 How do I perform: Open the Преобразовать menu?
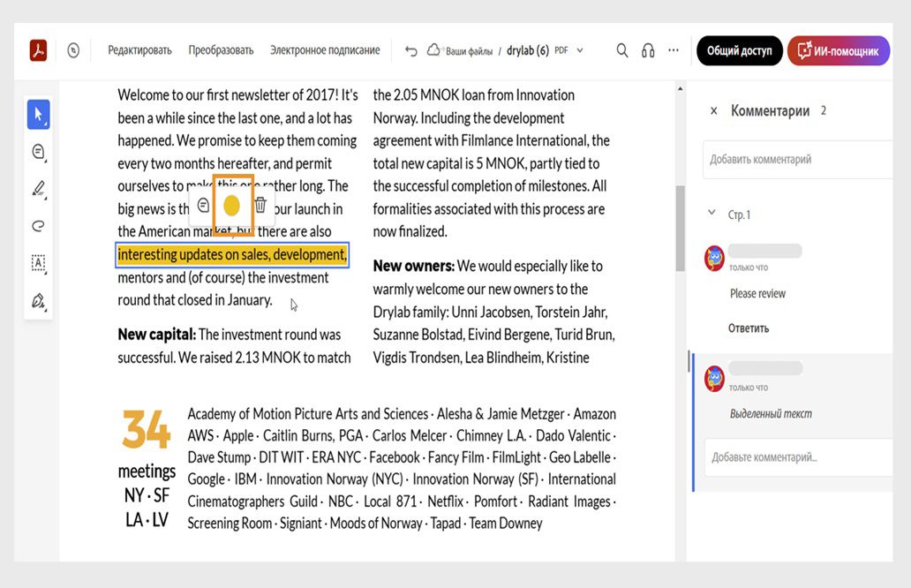pyautogui.click(x=221, y=50)
